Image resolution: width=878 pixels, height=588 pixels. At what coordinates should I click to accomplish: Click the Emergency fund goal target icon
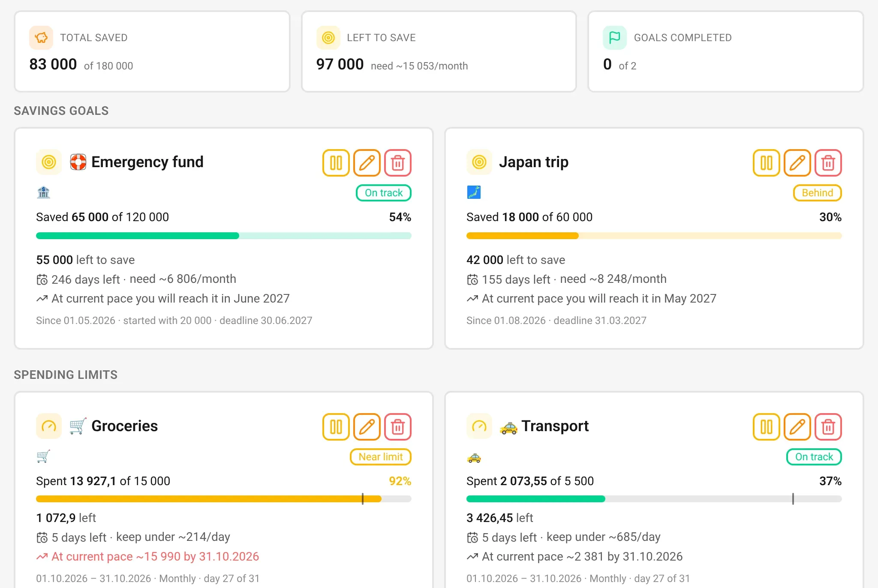point(49,162)
